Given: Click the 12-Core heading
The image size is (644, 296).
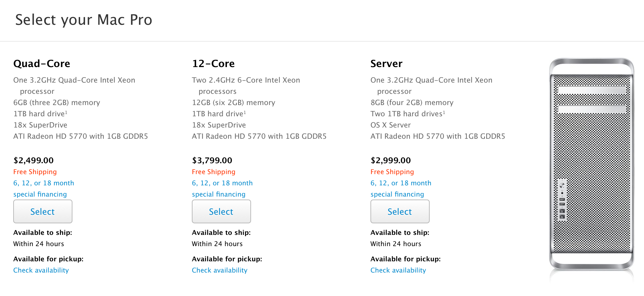Looking at the screenshot, I should pos(213,63).
